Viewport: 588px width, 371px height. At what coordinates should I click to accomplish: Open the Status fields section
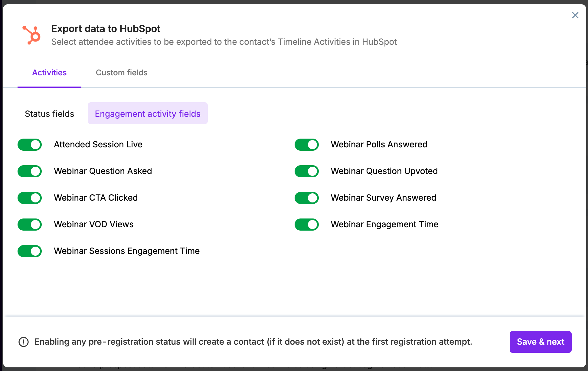[49, 114]
